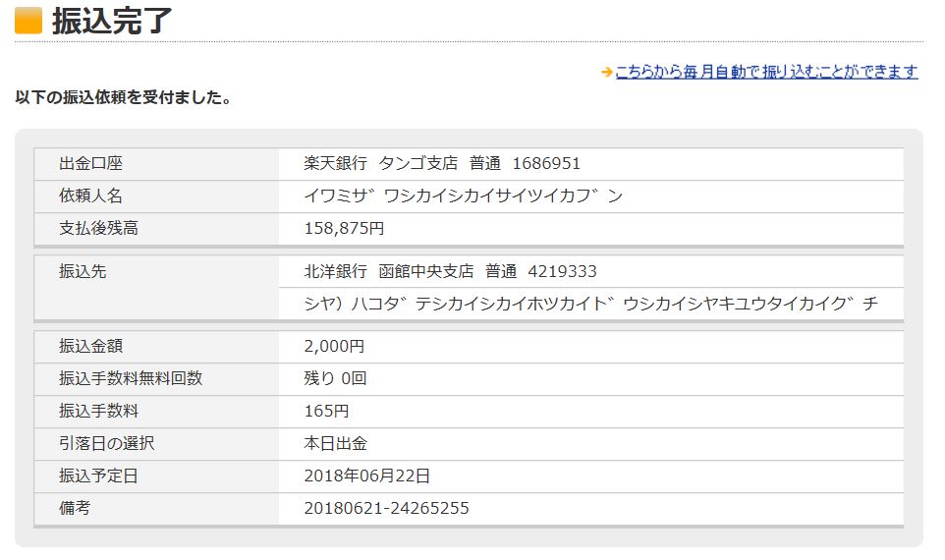Select the 残り 0回 value
The width and height of the screenshot is (945, 560).
[335, 378]
